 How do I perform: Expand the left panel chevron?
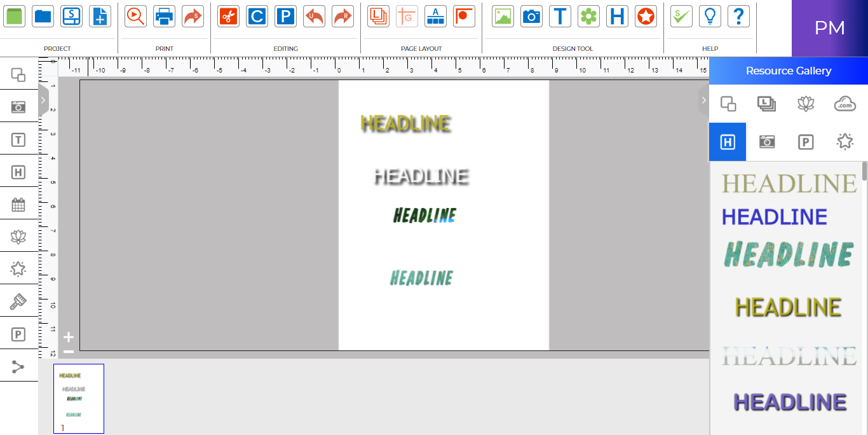pyautogui.click(x=43, y=99)
